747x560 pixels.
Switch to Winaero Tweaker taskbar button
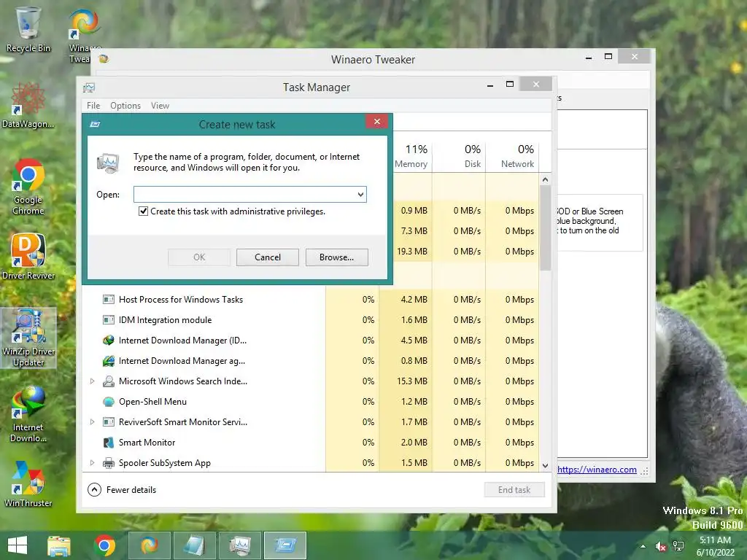(x=149, y=545)
